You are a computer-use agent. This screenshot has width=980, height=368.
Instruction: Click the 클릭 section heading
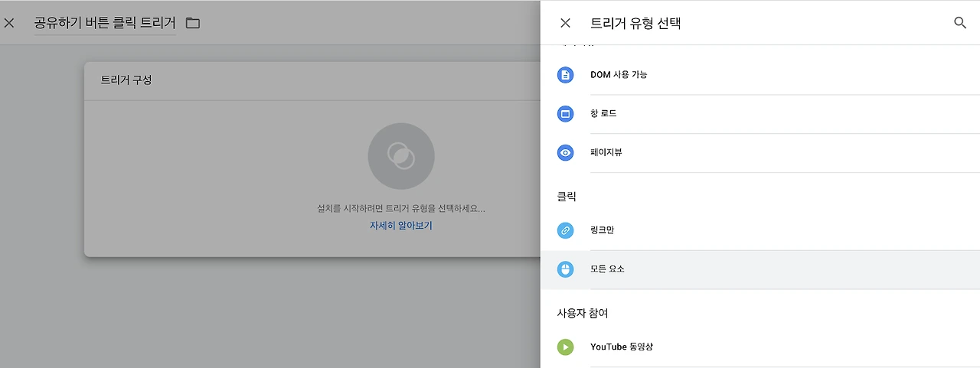coord(567,197)
